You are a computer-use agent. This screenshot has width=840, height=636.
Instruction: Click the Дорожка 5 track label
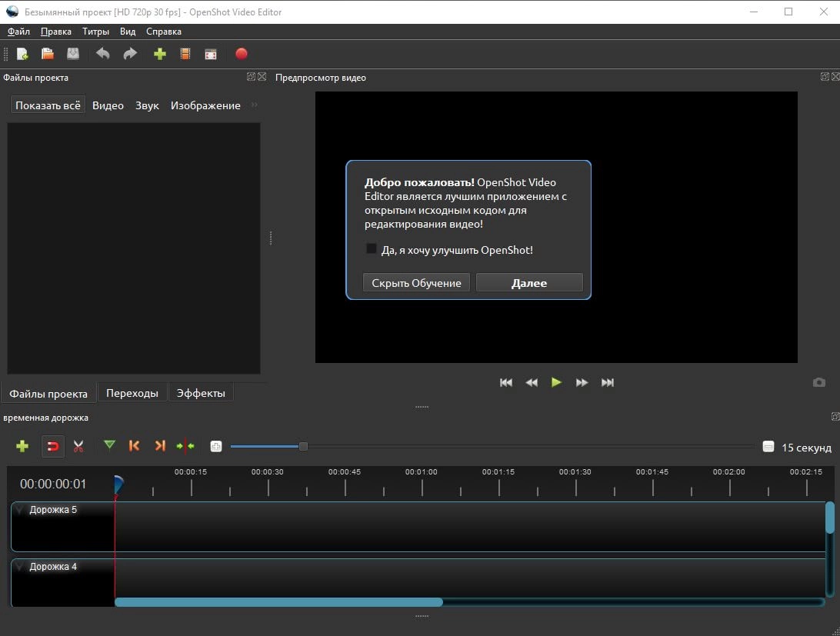coord(53,510)
